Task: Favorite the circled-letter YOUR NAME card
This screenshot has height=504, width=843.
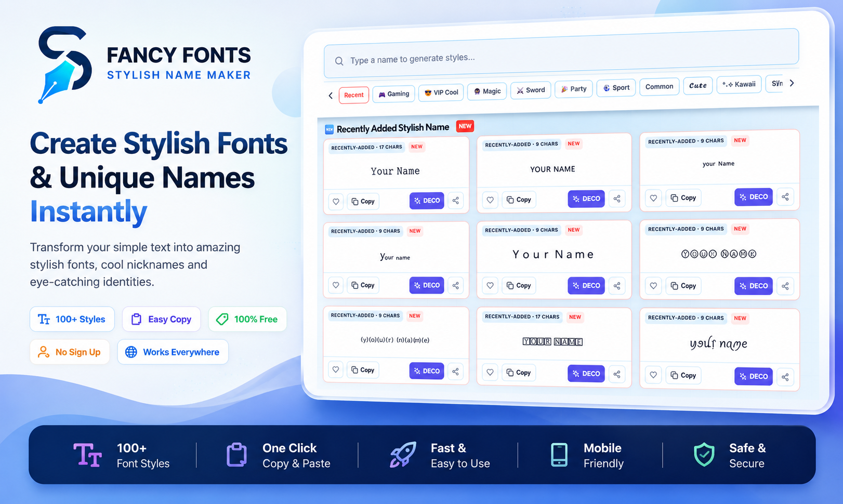Action: tap(653, 286)
